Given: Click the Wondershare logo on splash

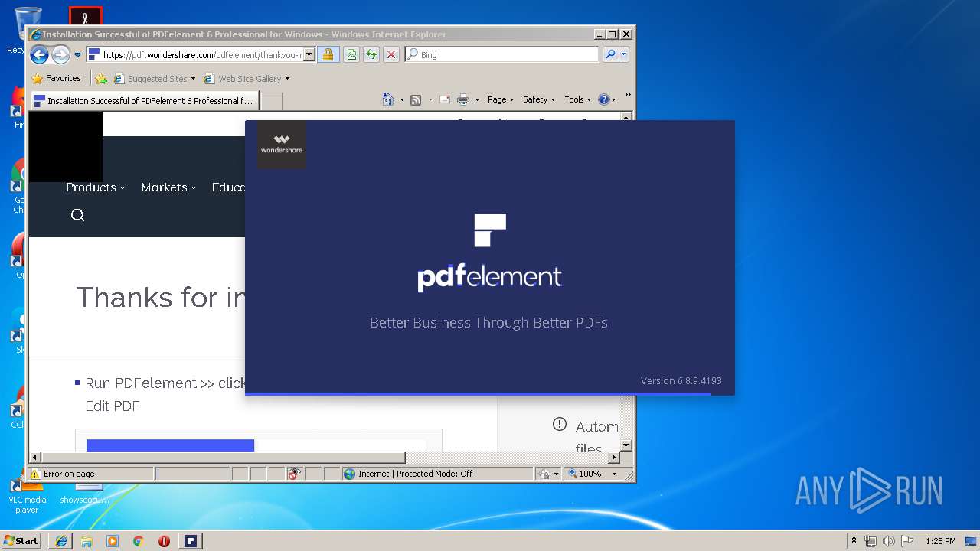Looking at the screenshot, I should coord(282,144).
